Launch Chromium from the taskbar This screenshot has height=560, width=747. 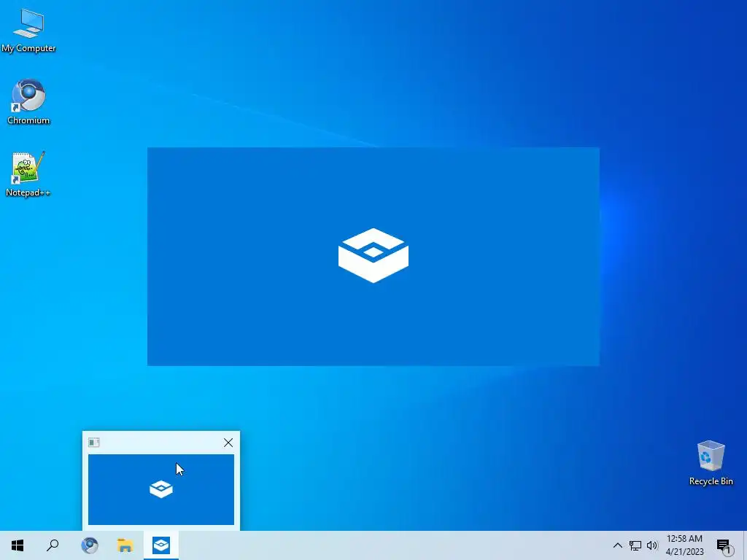click(89, 545)
